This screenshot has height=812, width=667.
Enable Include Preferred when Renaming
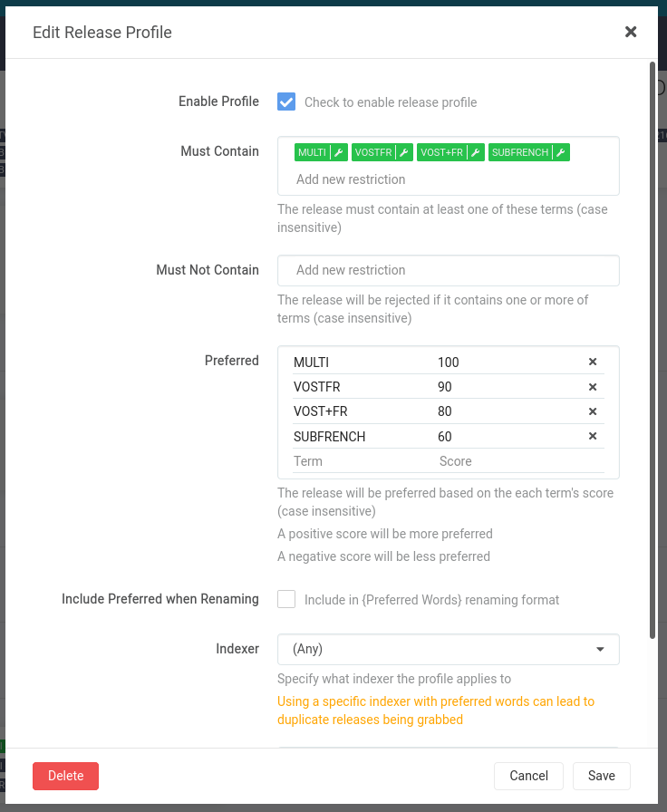click(x=285, y=599)
